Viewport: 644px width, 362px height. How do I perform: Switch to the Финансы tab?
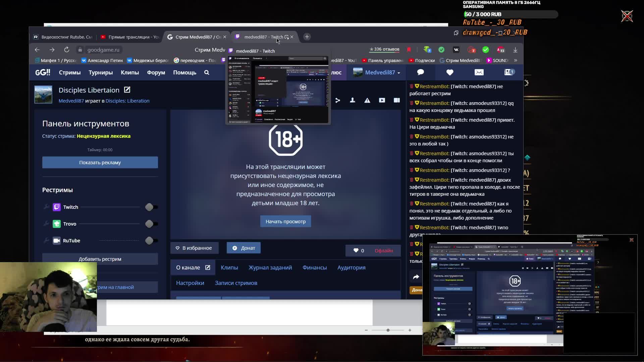314,267
